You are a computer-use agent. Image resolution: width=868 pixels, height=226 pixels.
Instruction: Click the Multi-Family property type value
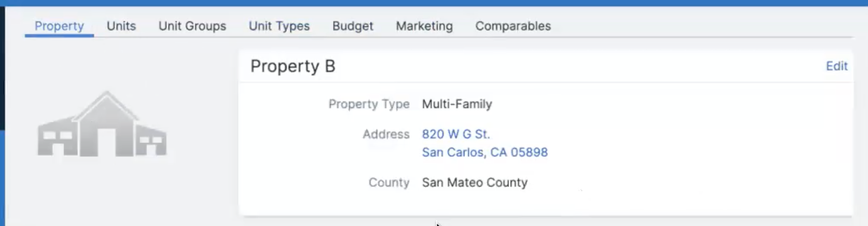tap(457, 104)
